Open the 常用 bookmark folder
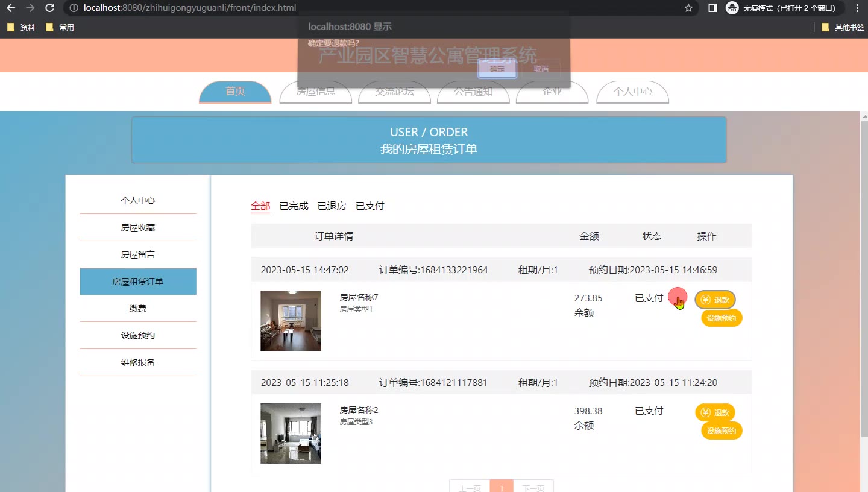 click(60, 27)
